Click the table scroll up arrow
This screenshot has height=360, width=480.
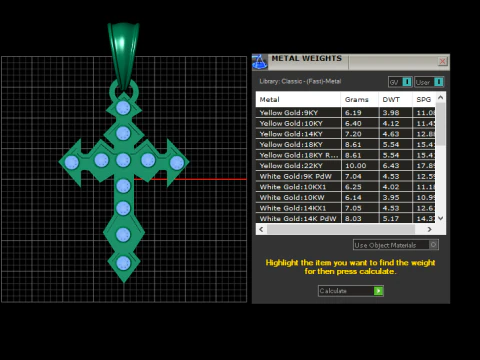coord(441,98)
